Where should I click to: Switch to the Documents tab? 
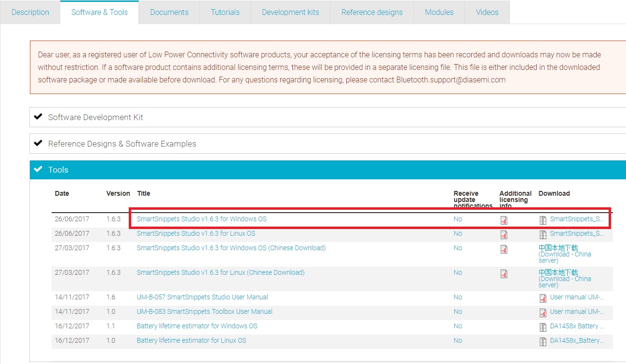click(x=169, y=12)
